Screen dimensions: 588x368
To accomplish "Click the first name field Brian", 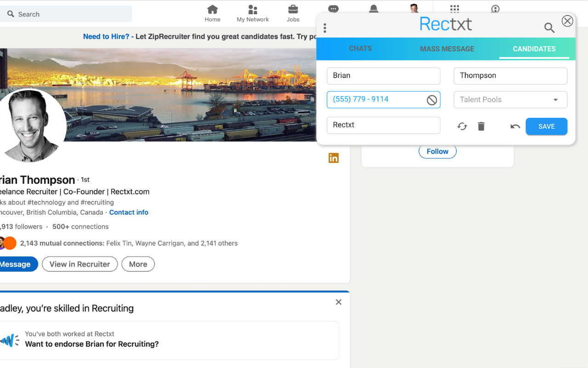I will [384, 76].
